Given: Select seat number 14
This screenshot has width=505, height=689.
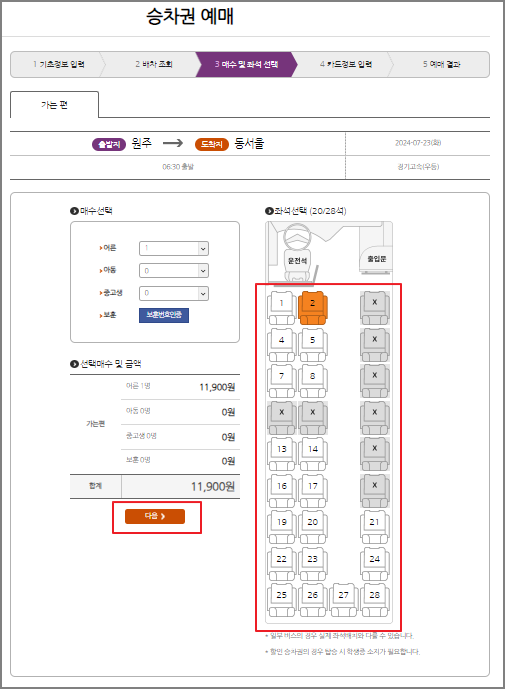Looking at the screenshot, I should [x=312, y=454].
